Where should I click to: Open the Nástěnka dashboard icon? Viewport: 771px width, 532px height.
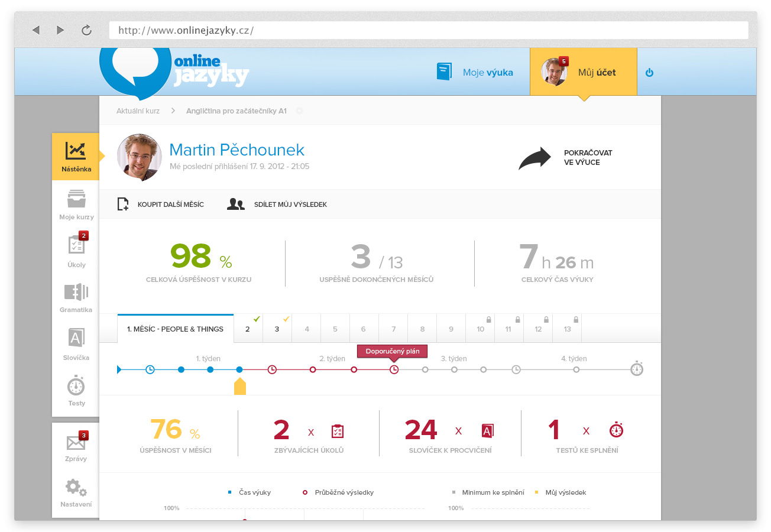pos(76,153)
